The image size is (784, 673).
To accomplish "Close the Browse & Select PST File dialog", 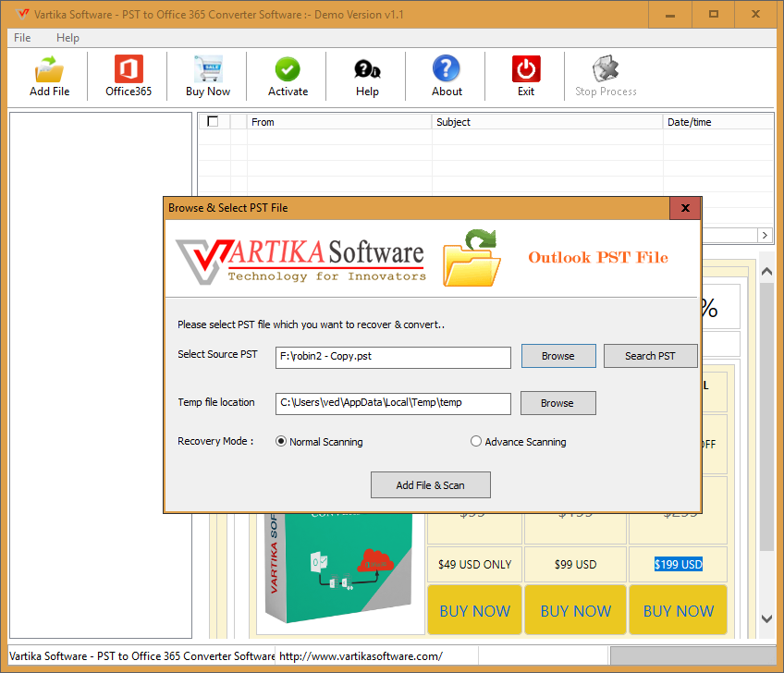I will (685, 208).
